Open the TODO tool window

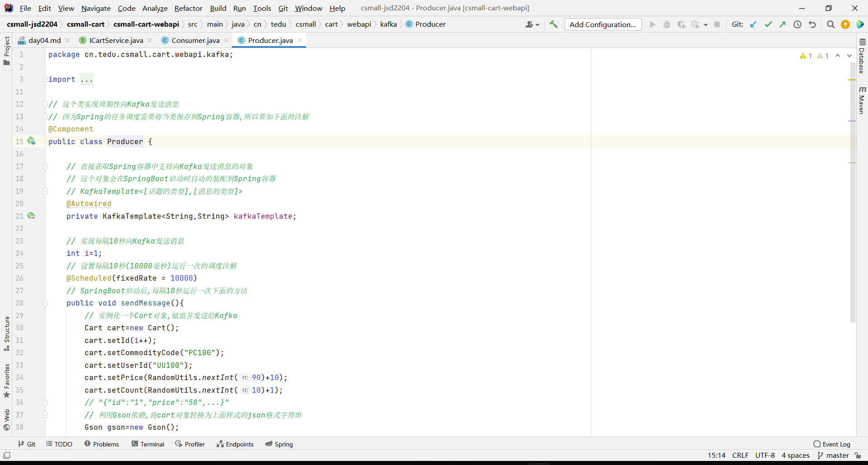coord(59,444)
